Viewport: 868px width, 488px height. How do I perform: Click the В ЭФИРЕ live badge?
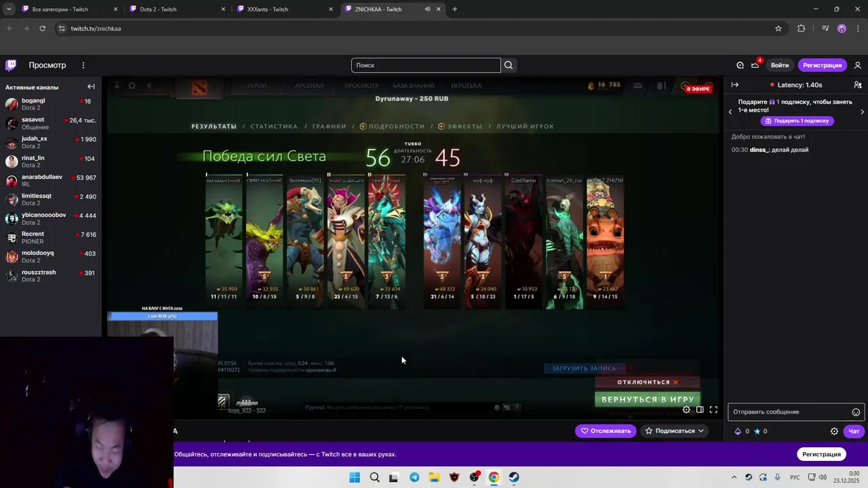coord(698,89)
